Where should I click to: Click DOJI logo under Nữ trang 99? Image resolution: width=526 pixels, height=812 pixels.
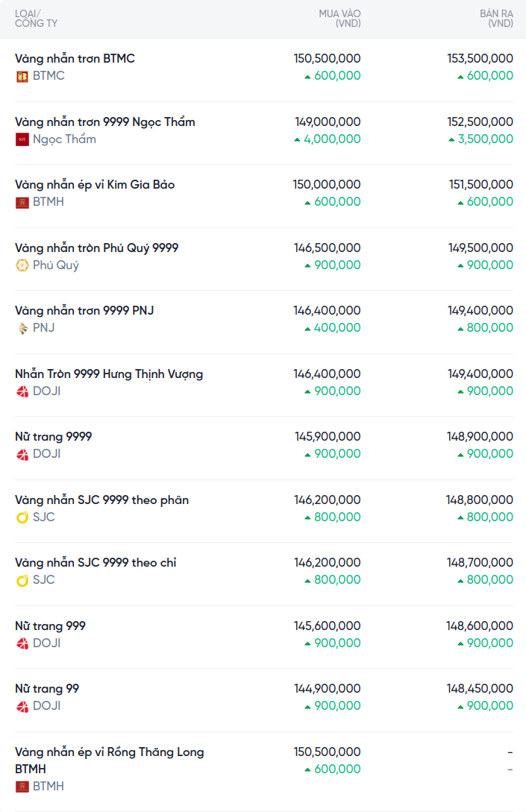pyautogui.click(x=22, y=706)
